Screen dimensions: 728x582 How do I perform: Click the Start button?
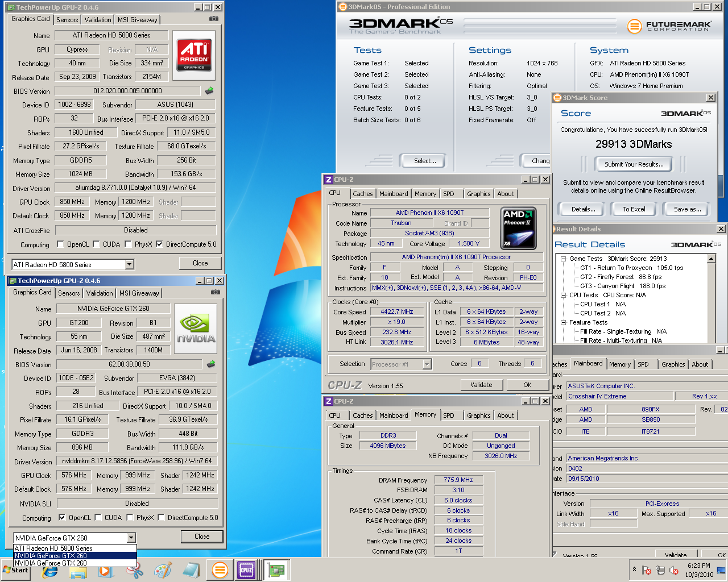point(16,570)
